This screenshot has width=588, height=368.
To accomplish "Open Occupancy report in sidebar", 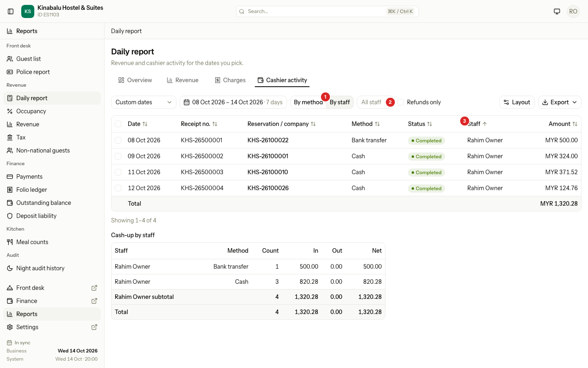I will click(52, 111).
